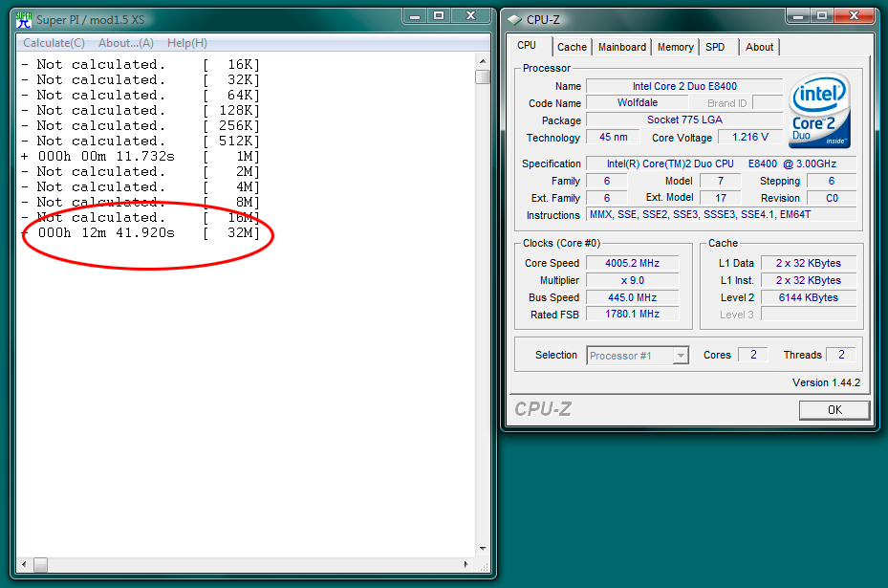Screen dimensions: 888x588
Task: Open the Calculate(C) menu
Action: pos(54,43)
